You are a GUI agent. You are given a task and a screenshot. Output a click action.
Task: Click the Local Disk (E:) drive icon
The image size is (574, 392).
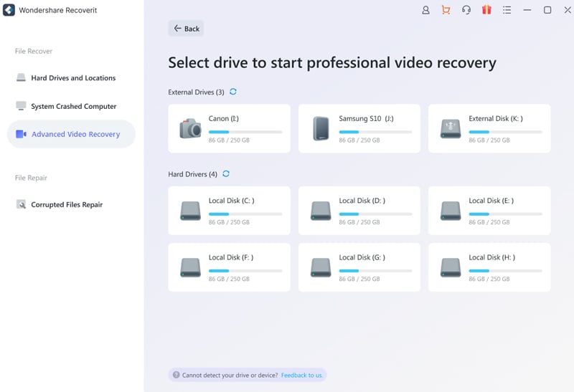tap(451, 211)
